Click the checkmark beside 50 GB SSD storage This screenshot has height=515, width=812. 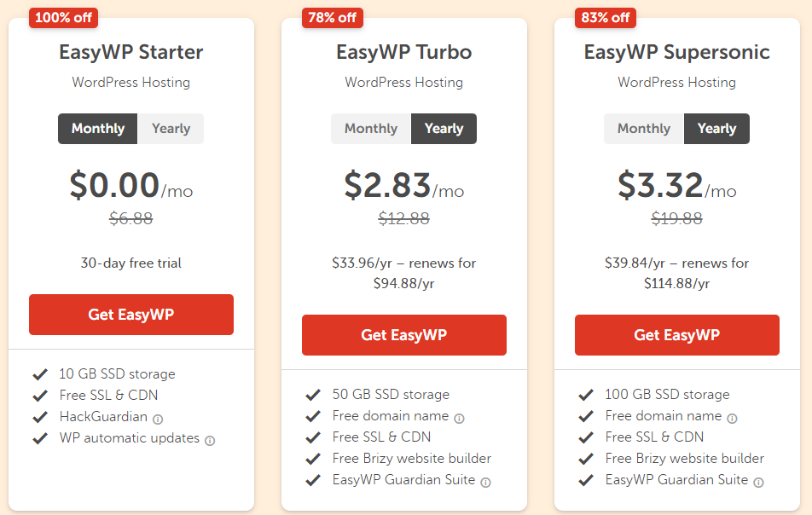click(313, 394)
